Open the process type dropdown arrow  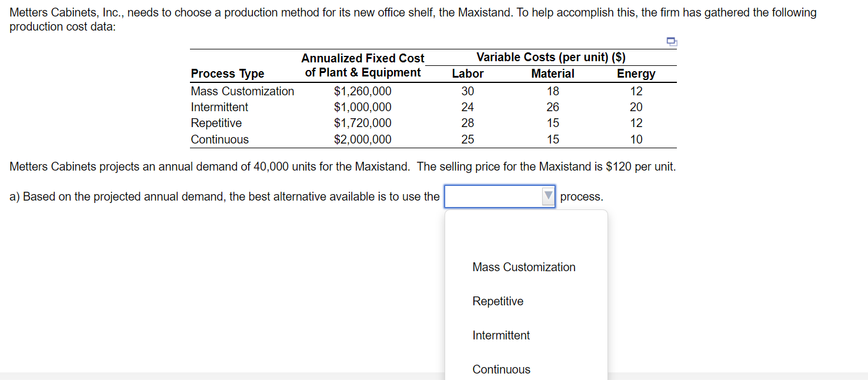[x=548, y=196]
